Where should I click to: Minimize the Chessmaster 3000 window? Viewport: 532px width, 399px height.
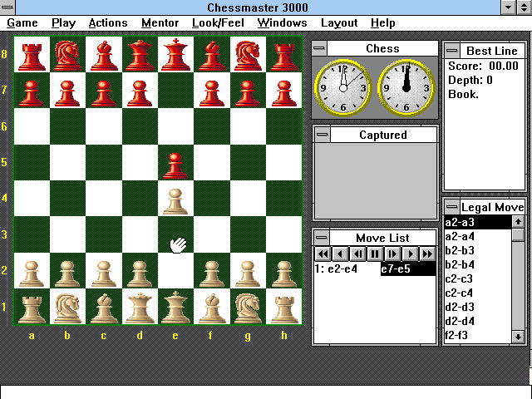tap(508, 7)
